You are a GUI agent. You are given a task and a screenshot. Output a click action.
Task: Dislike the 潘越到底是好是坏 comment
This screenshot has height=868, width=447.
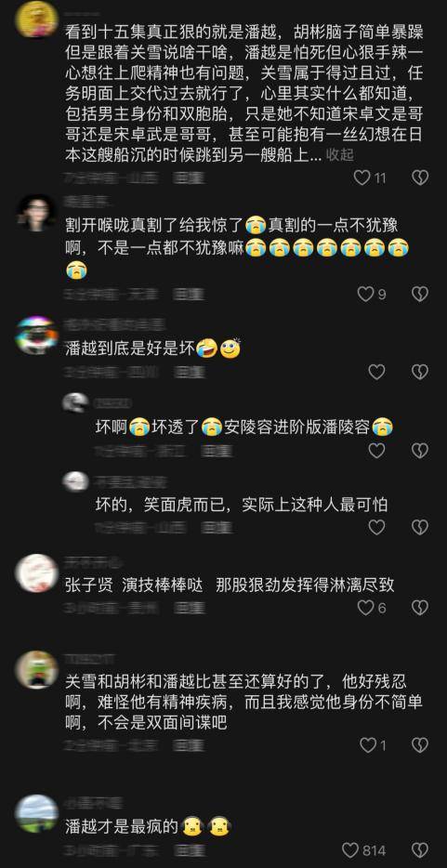[x=420, y=372]
